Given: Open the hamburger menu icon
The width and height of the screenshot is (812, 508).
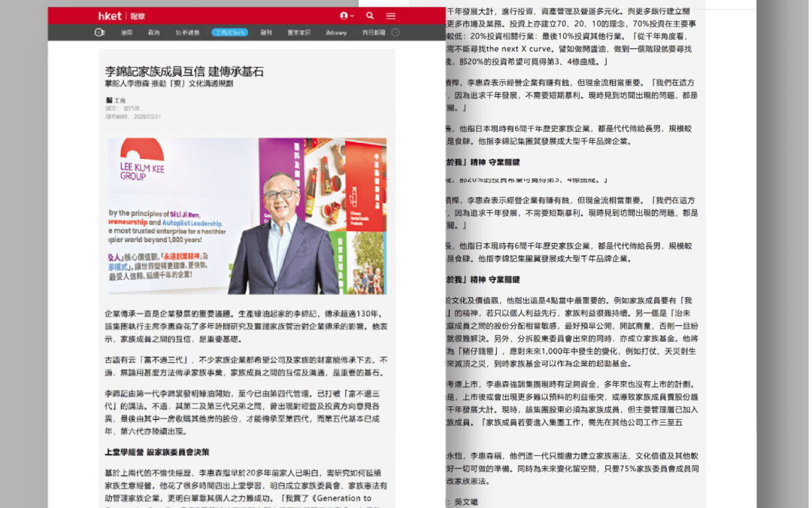Looking at the screenshot, I should tap(391, 16).
